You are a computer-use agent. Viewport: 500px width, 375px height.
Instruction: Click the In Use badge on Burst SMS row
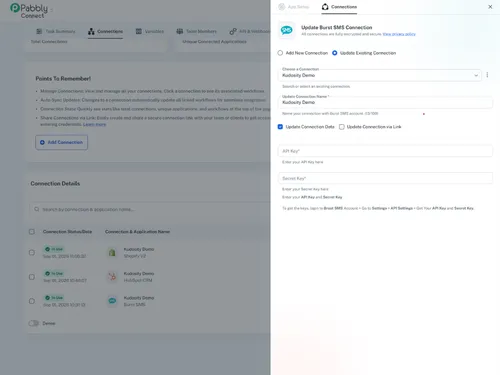click(54, 298)
